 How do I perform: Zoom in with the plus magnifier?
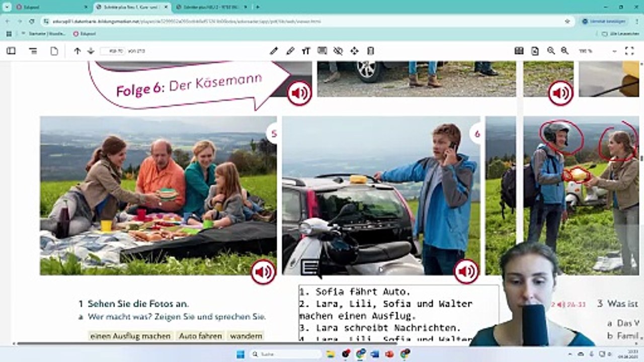565,51
